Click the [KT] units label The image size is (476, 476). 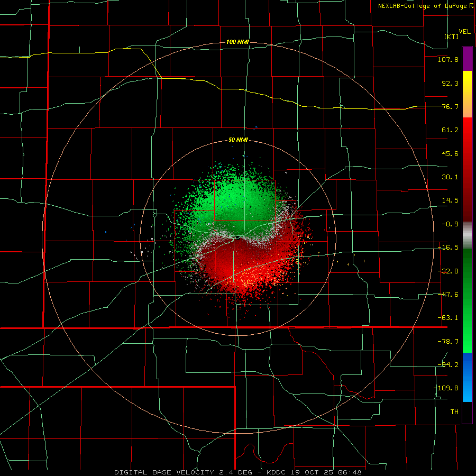point(452,36)
